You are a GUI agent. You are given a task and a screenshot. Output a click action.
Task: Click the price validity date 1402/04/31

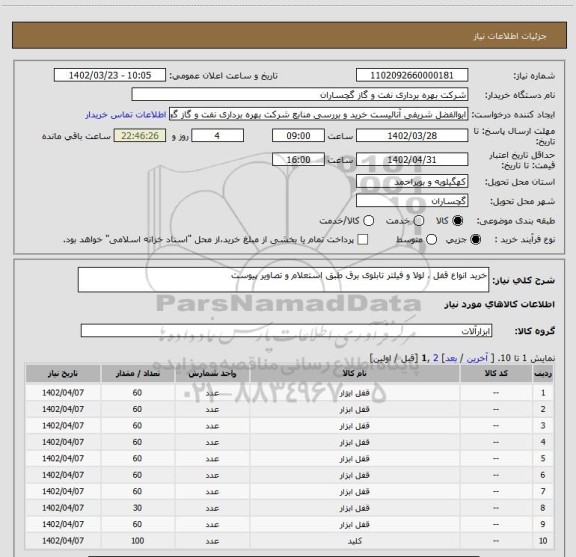pyautogui.click(x=412, y=160)
